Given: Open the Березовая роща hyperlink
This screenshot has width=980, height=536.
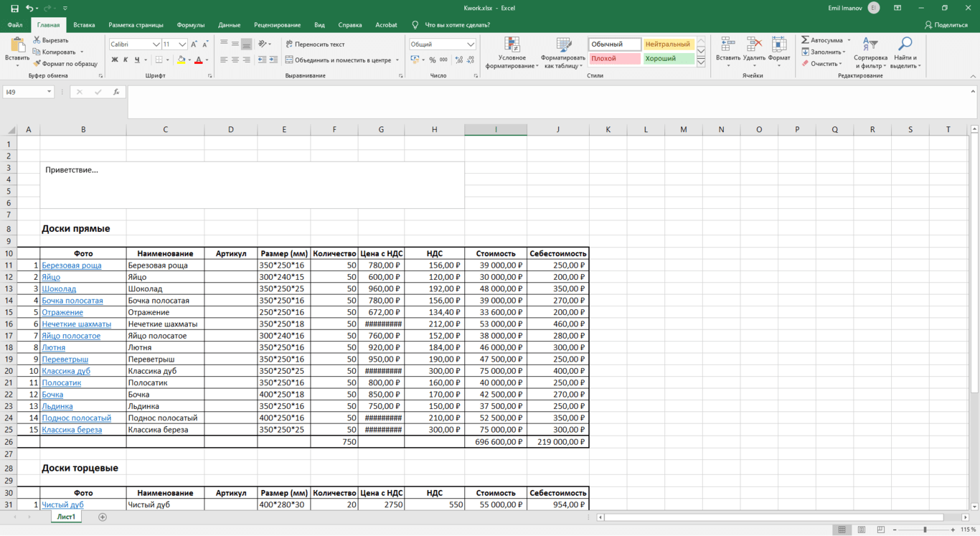Looking at the screenshot, I should [71, 265].
